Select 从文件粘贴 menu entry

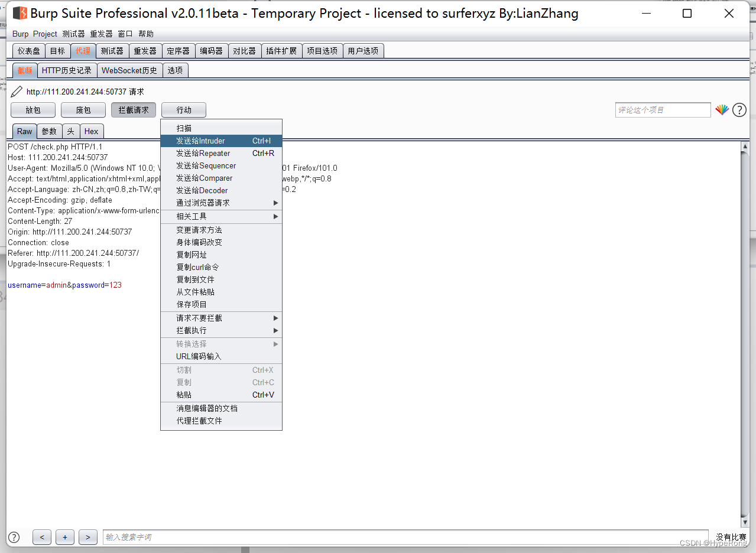221,292
